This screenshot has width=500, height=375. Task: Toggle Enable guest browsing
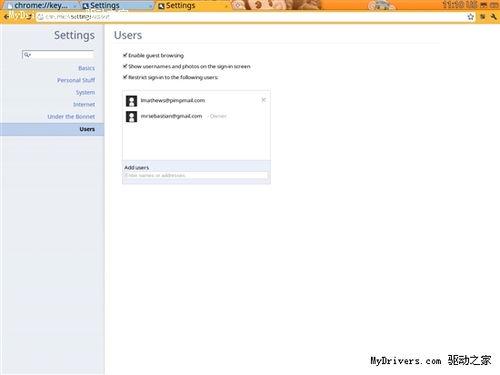pos(125,55)
